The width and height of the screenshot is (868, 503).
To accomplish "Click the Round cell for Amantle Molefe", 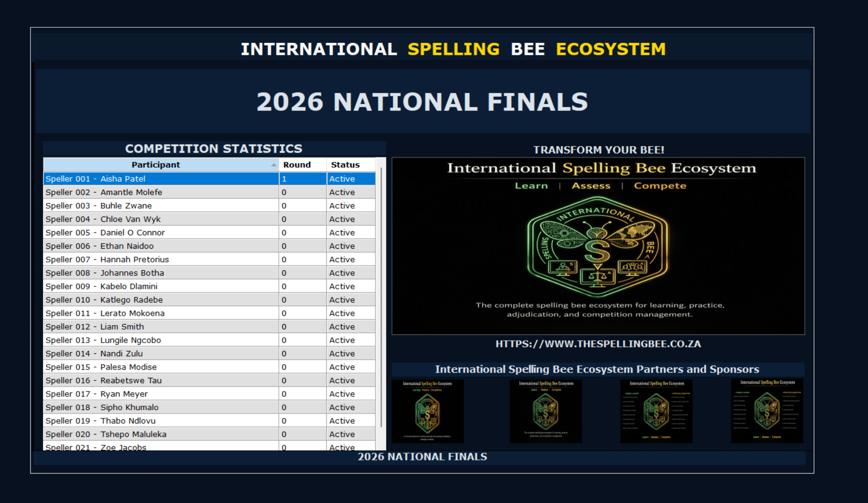I will click(303, 193).
